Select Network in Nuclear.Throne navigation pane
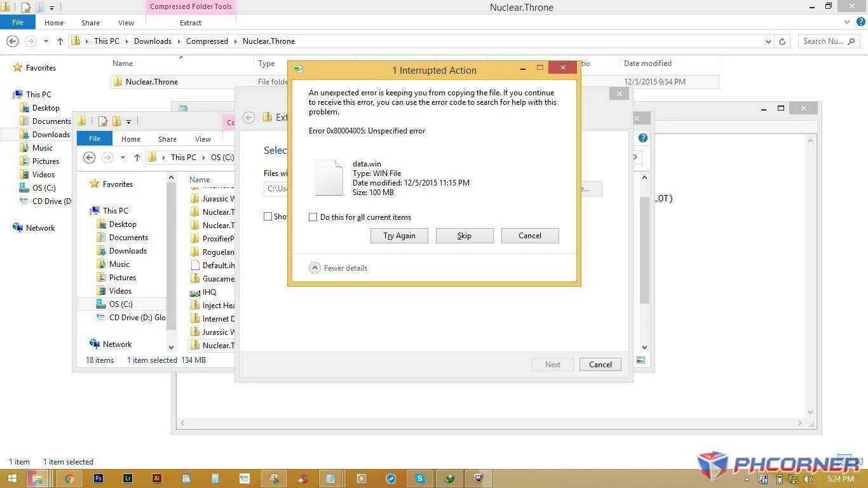Viewport: 868px width, 488px height. (x=40, y=228)
